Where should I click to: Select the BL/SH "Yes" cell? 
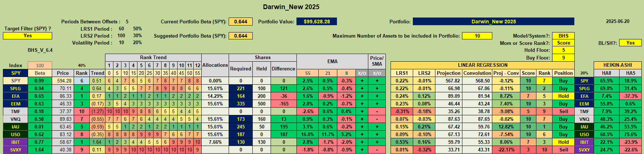(630, 43)
